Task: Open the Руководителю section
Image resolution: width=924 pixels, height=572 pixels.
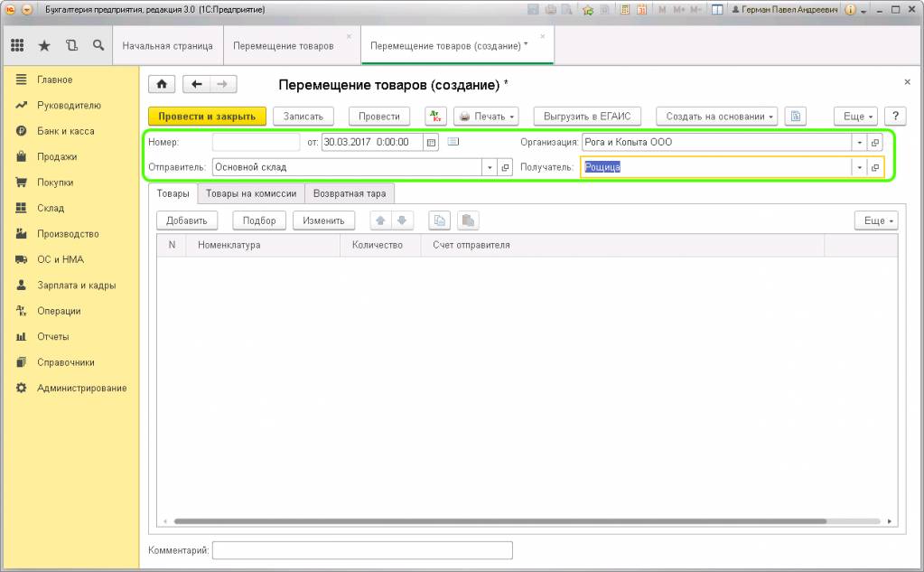Action: 69,106
